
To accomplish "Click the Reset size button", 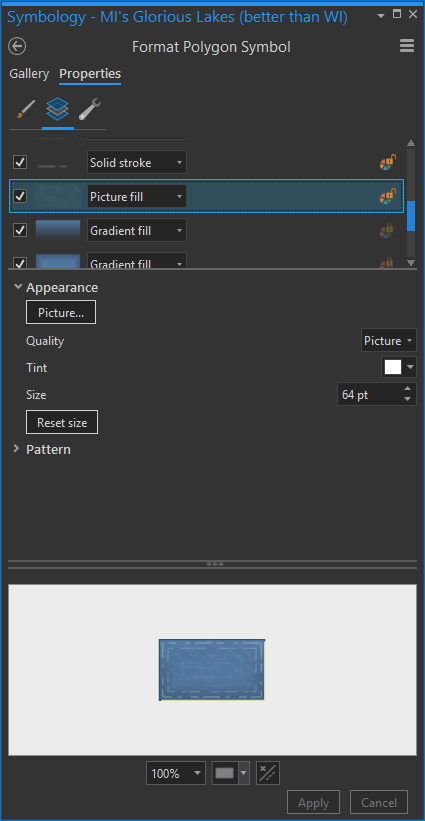I will coord(62,422).
